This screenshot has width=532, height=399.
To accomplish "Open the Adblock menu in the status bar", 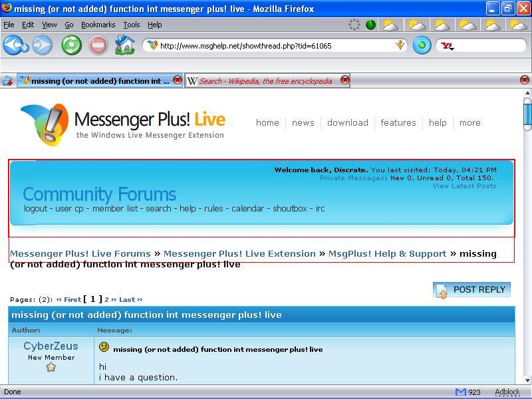I will [x=507, y=392].
